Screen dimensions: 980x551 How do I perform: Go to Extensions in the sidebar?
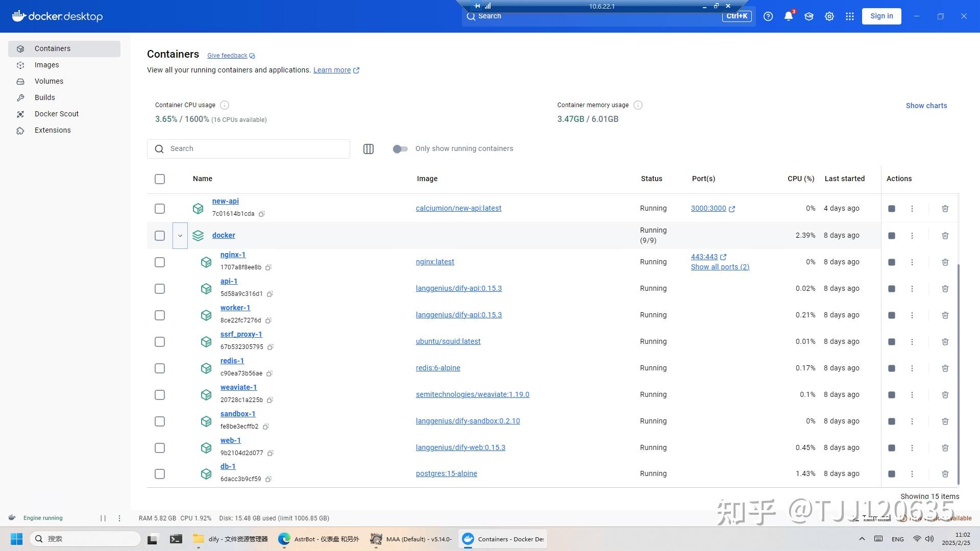53,130
